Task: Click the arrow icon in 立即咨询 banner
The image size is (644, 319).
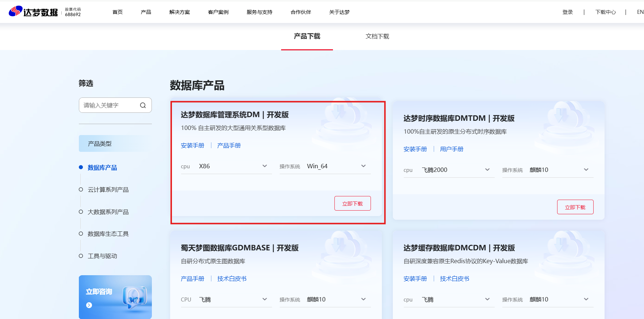Action: point(89,305)
